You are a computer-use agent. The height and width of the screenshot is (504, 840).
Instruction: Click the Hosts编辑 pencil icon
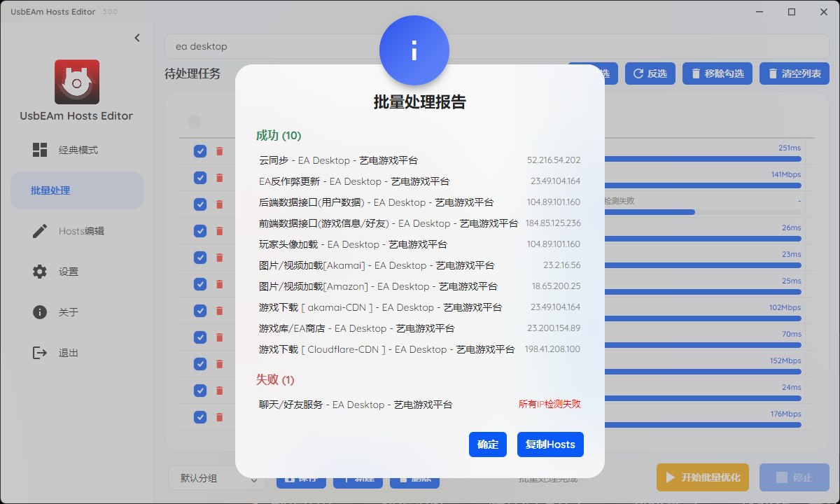point(40,231)
